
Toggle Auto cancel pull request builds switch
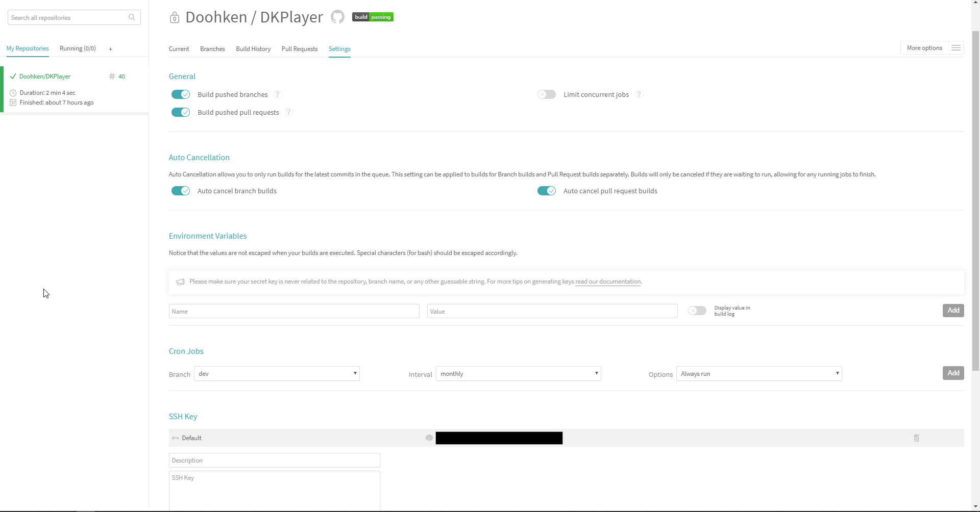click(x=547, y=191)
